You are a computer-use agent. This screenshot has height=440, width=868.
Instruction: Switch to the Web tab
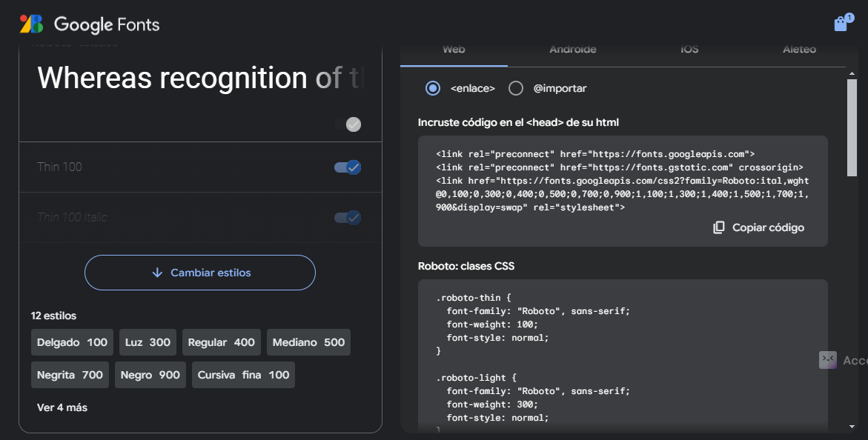[x=454, y=50]
